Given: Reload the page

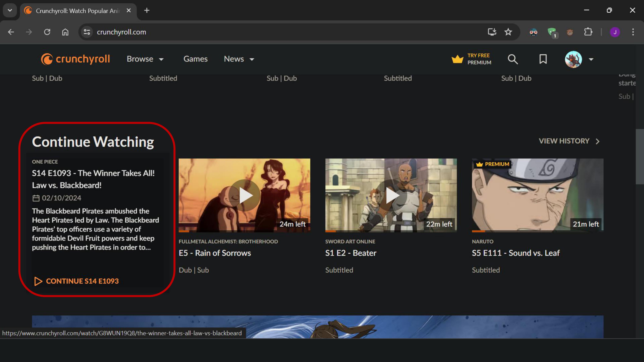Looking at the screenshot, I should click(x=47, y=32).
